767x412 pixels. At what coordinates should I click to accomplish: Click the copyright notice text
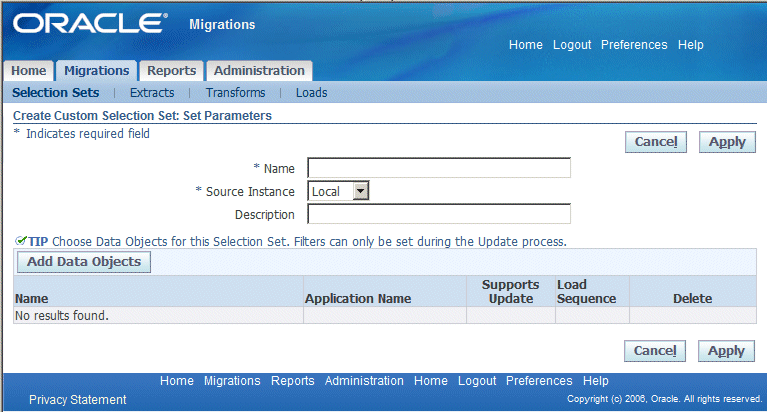(x=664, y=399)
